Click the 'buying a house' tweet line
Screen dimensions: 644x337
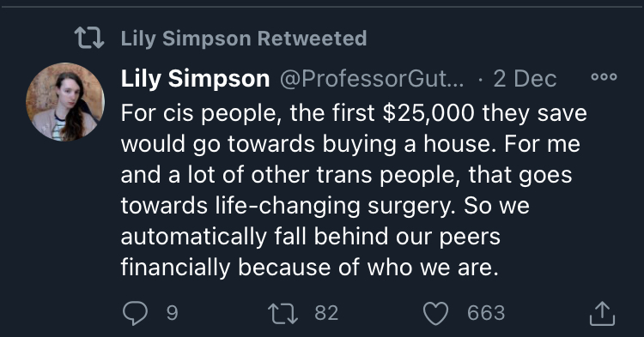click(x=350, y=144)
